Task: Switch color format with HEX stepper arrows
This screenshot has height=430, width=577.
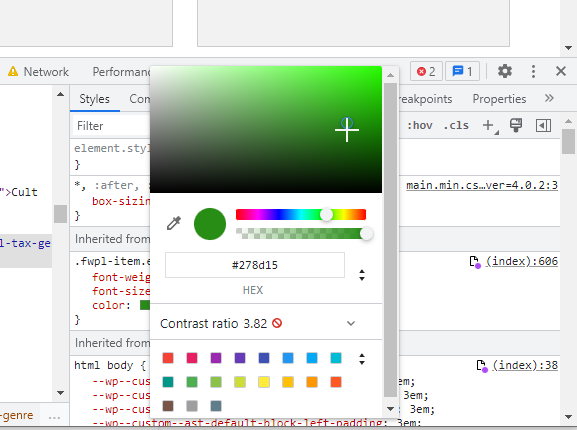Action: click(362, 275)
